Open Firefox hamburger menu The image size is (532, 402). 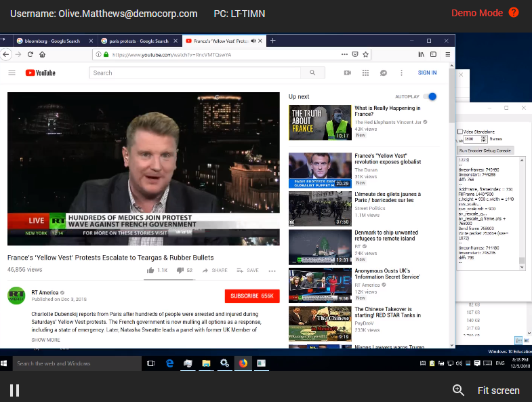click(447, 54)
